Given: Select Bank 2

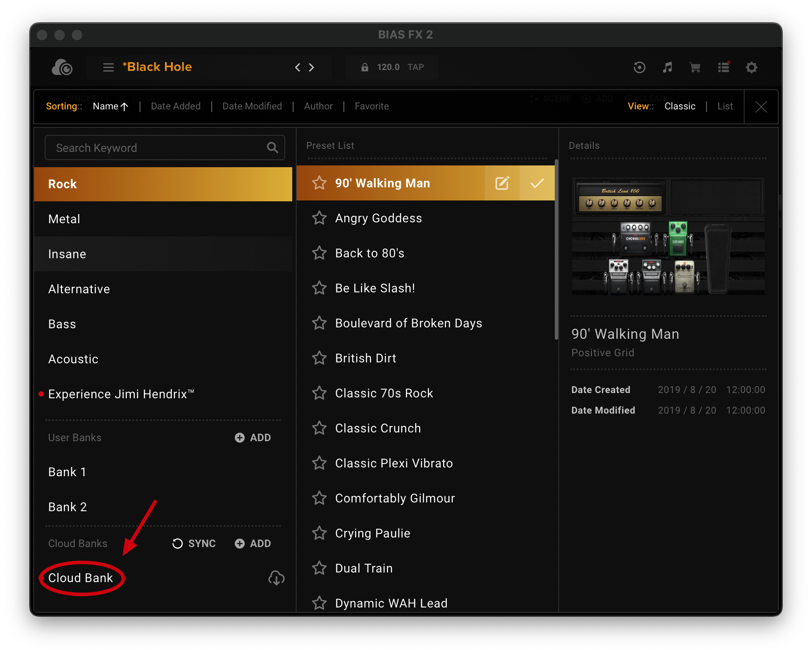Looking at the screenshot, I should 163,507.
